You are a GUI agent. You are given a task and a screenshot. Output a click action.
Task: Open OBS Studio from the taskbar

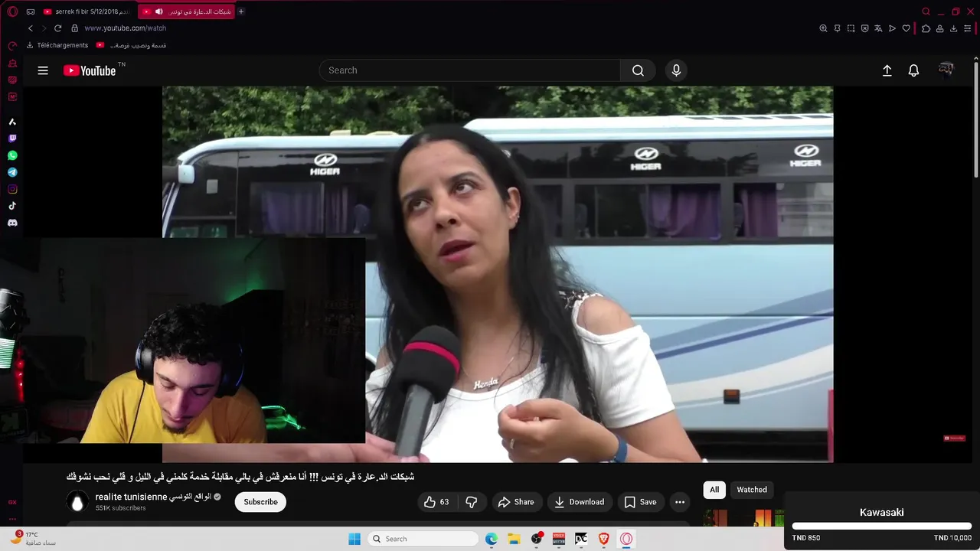tap(537, 539)
